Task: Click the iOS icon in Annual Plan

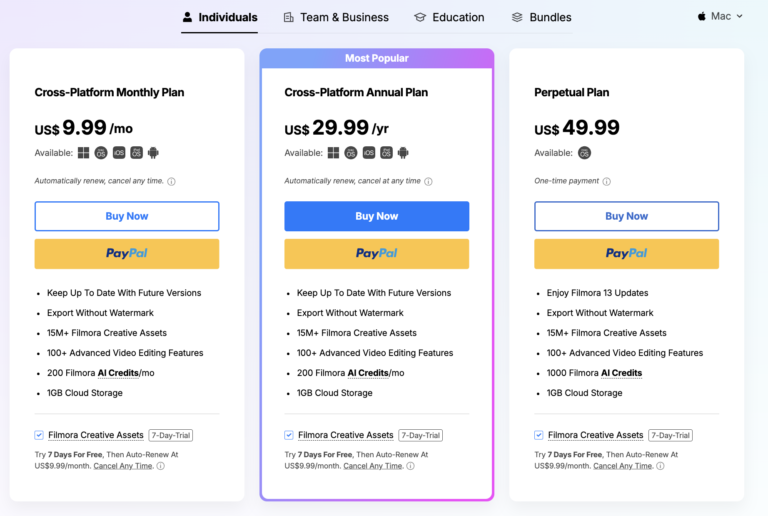Action: coord(368,153)
